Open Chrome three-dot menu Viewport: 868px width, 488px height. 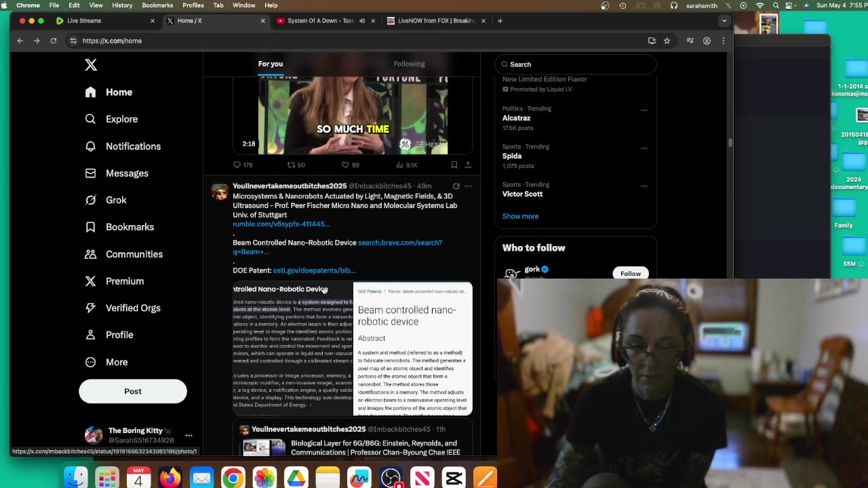[723, 41]
